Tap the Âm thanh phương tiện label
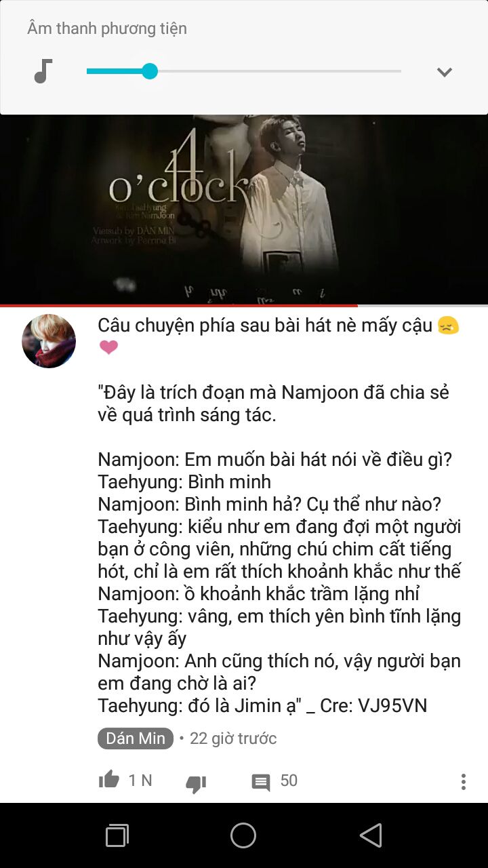 [107, 28]
